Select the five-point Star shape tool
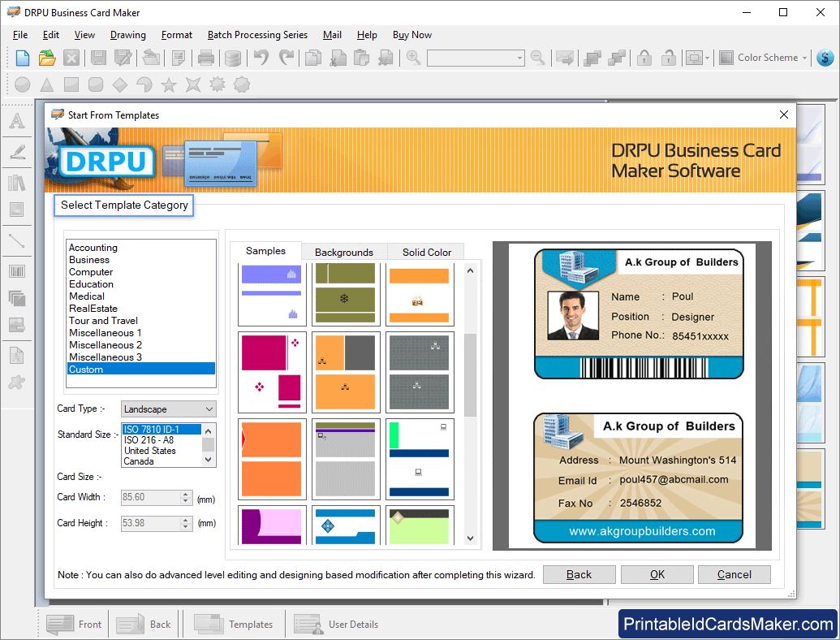The height and width of the screenshot is (640, 840). tap(169, 84)
